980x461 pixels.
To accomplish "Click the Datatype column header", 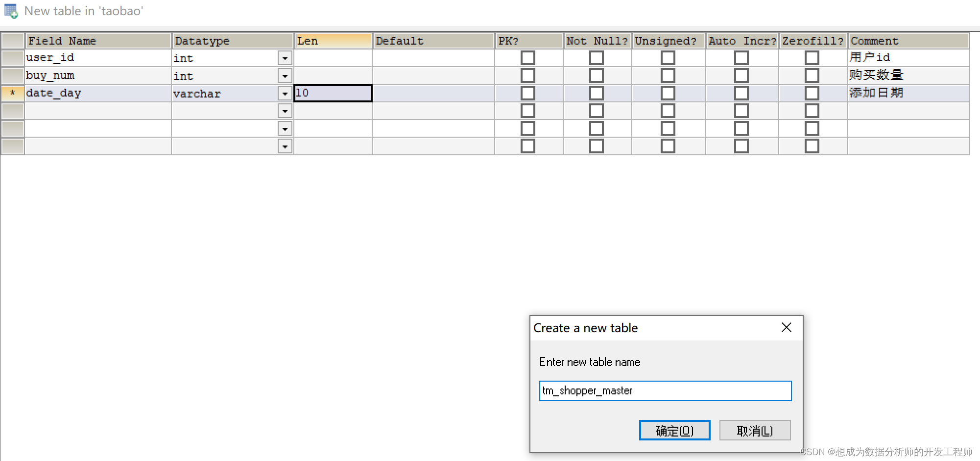I will tap(233, 41).
